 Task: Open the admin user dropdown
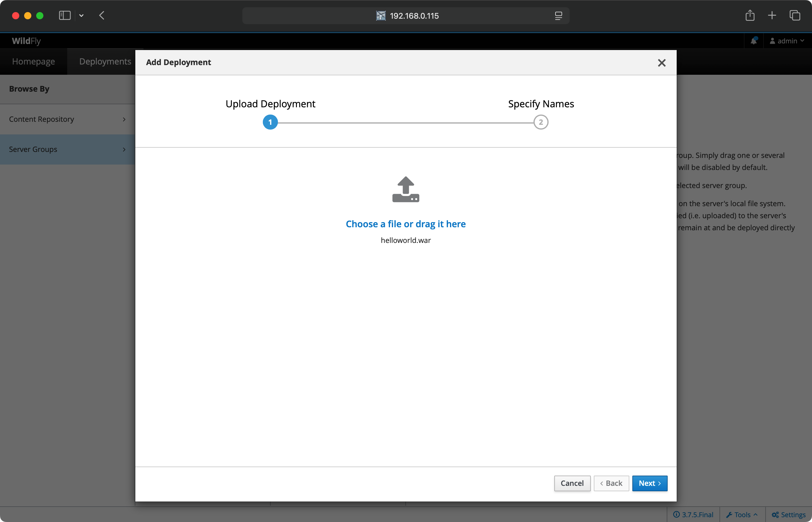pyautogui.click(x=787, y=41)
